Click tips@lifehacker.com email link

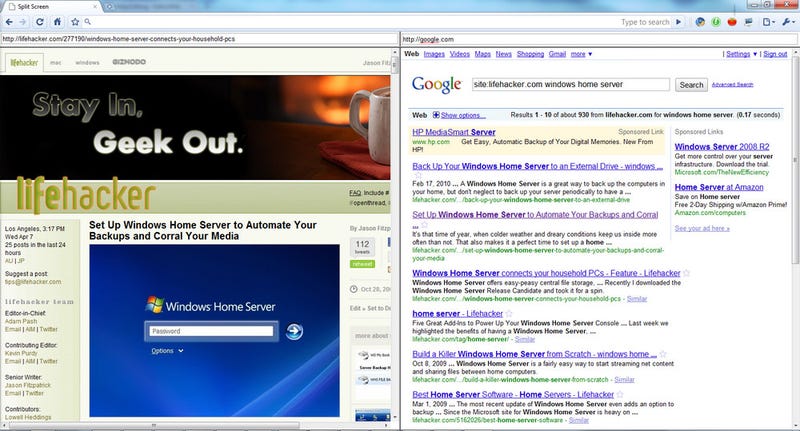point(33,282)
